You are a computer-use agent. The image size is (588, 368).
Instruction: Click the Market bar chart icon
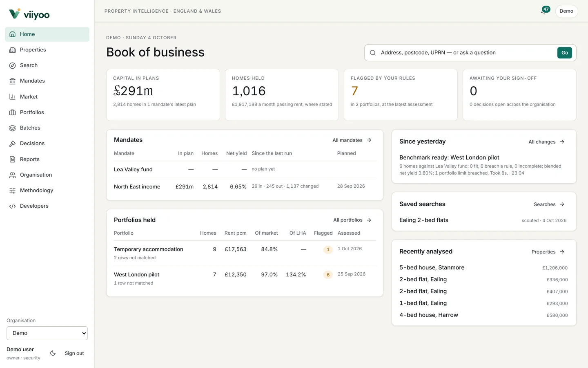pyautogui.click(x=12, y=97)
